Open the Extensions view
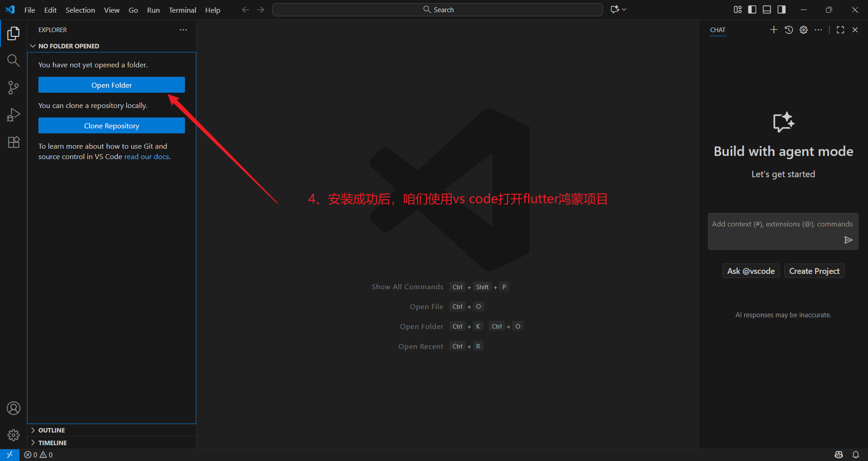Viewport: 868px width, 461px height. [14, 142]
